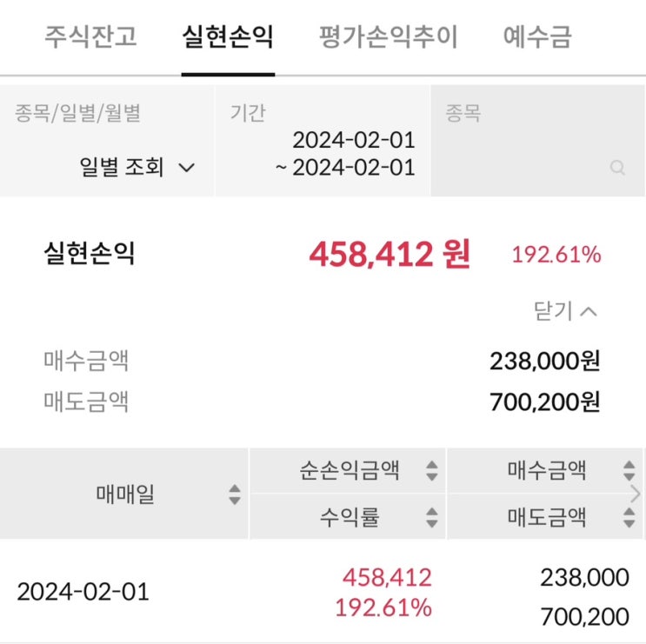Open the 예수금 tab
Image resolution: width=646 pixels, height=644 pixels.
[x=537, y=38]
